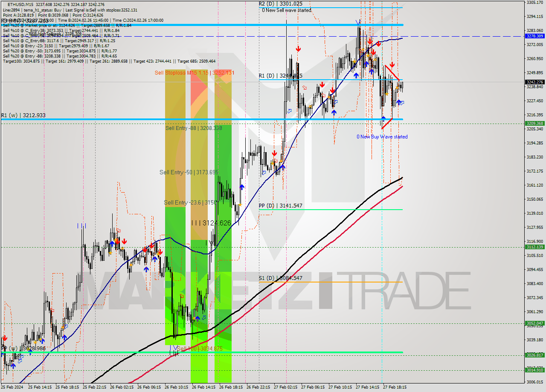Click the 'Sell Entry -23.6 | 3150' label
The width and height of the screenshot is (546, 392).
(191, 202)
